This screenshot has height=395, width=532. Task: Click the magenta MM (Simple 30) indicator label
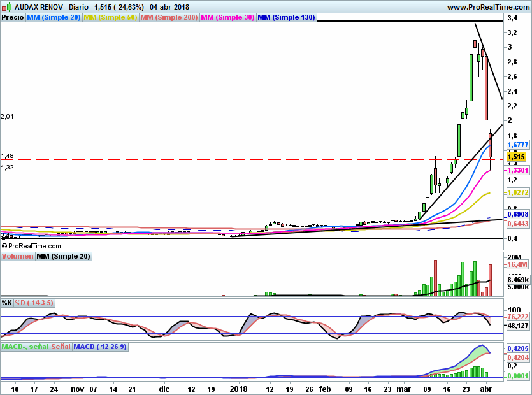coord(227,18)
